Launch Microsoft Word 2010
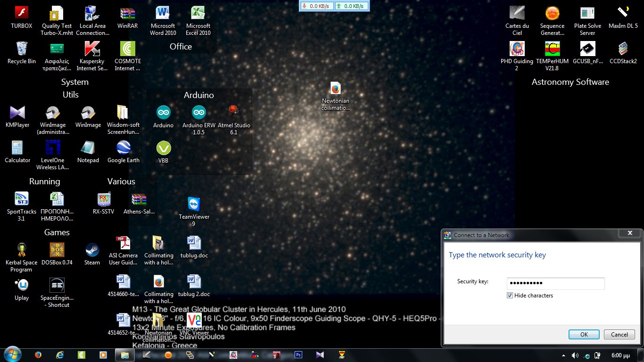The height and width of the screenshot is (362, 644). point(163,21)
